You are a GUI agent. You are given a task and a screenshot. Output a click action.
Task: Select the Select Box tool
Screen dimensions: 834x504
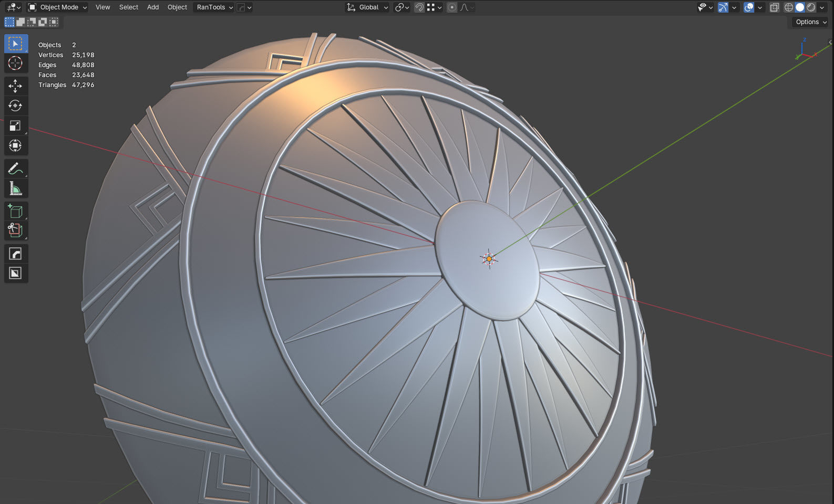16,44
